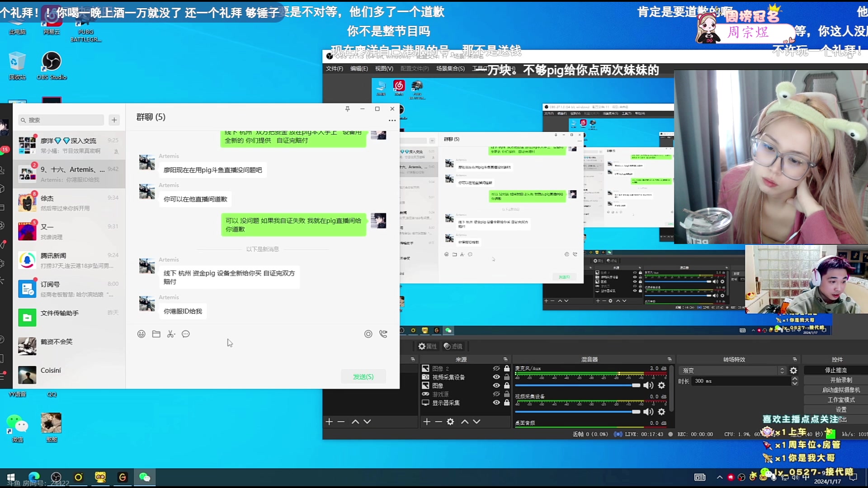Mute the 视频采集设备 mixer channel
The image size is (868, 488).
click(648, 412)
